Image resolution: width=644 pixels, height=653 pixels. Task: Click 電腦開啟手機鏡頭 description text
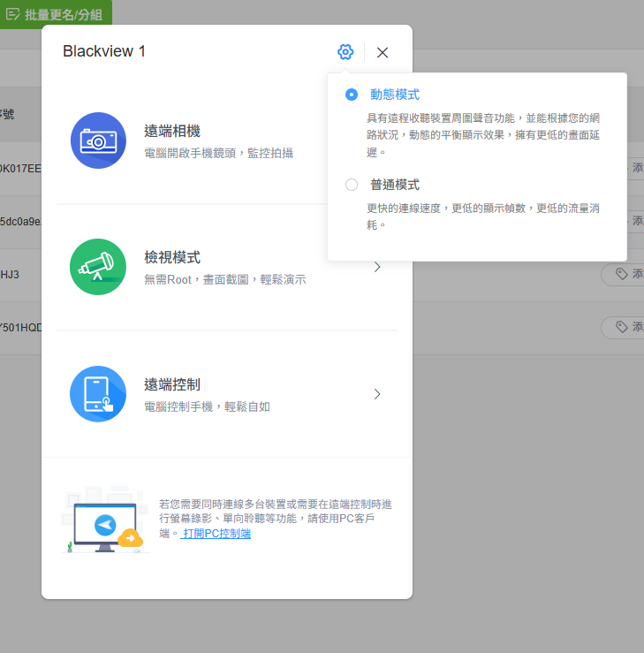point(218,153)
